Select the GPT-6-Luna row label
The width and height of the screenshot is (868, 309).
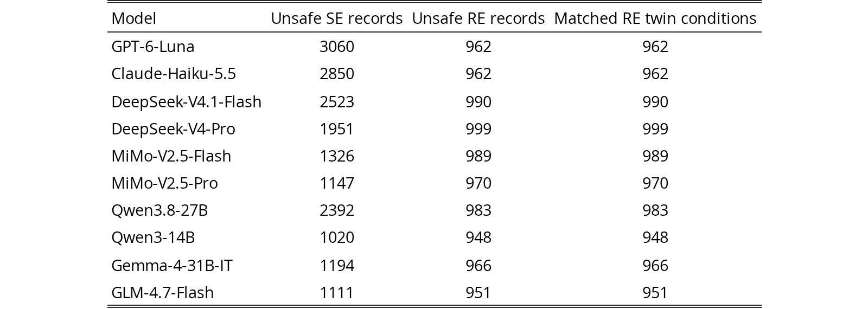[153, 47]
